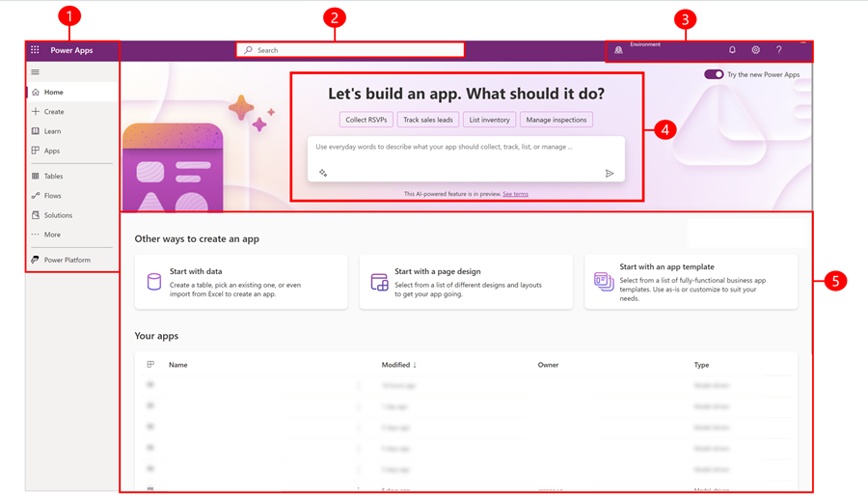Screen dimensions: 868x498
Task: Click the Owner column header
Action: click(x=548, y=365)
